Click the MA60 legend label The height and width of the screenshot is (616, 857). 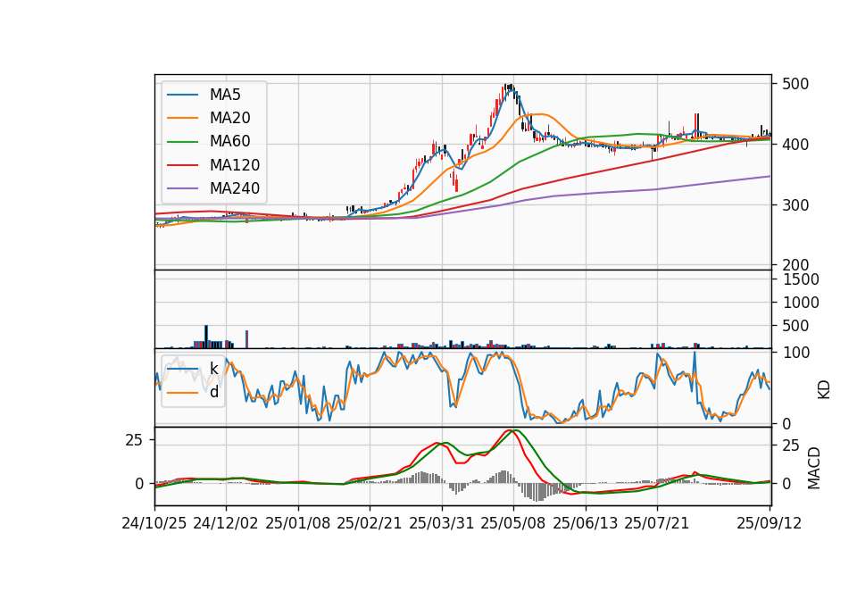point(229,142)
